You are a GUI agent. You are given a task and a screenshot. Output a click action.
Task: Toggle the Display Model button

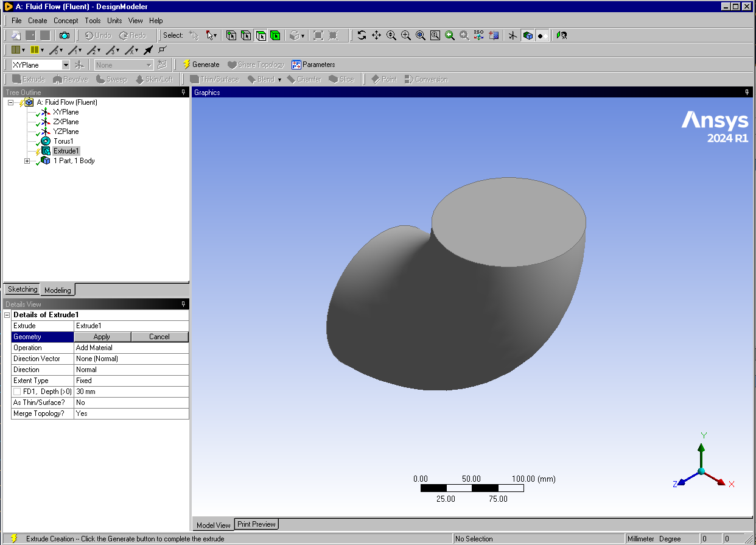pos(528,35)
